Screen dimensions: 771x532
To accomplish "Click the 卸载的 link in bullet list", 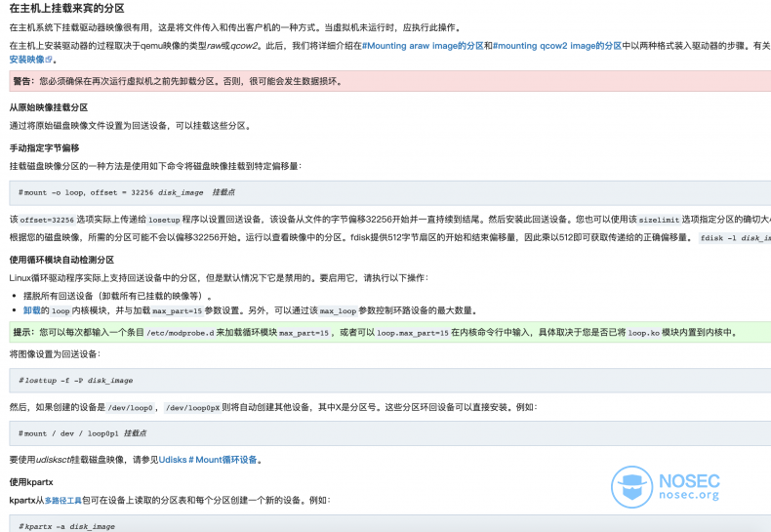I will [34, 310].
